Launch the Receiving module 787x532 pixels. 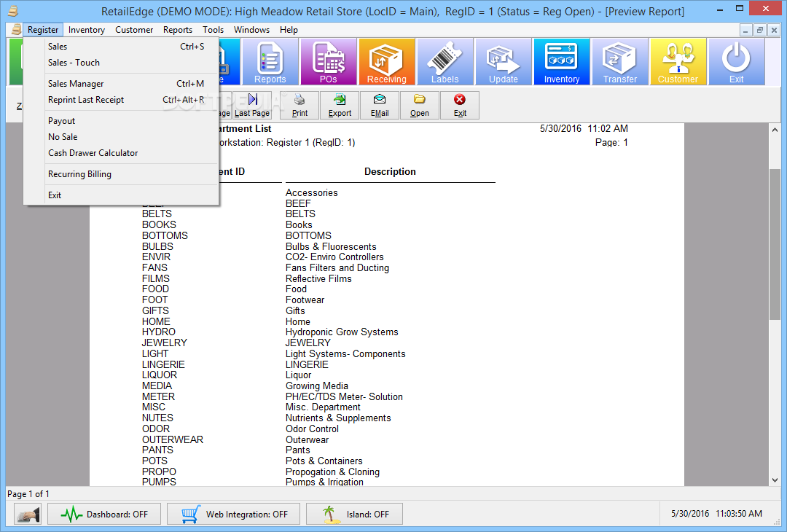(x=386, y=62)
